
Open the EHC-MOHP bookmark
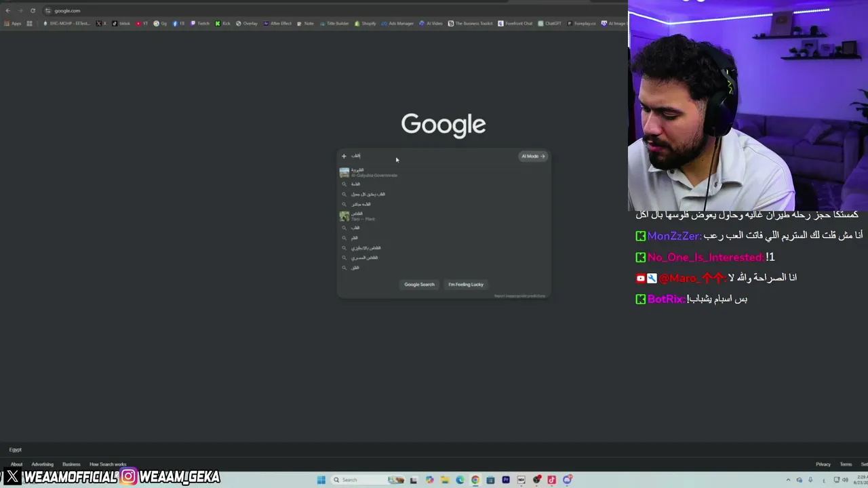[x=66, y=24]
